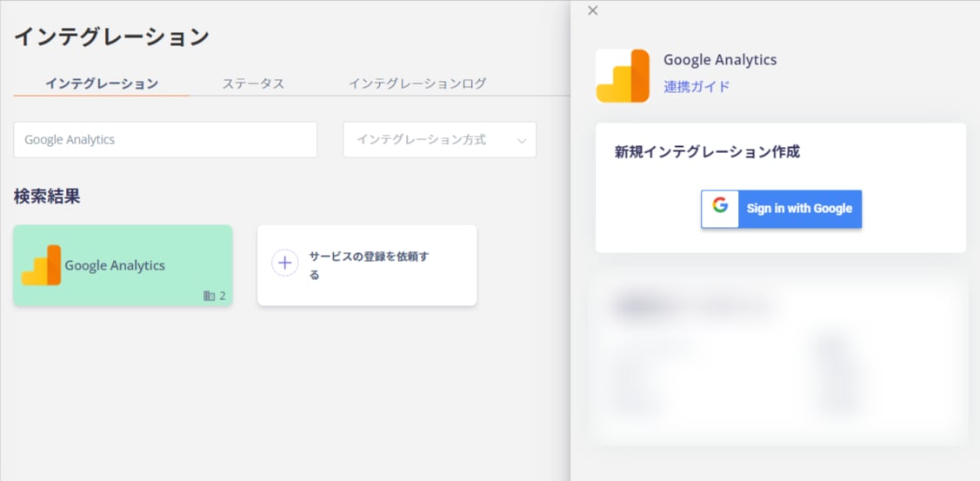Screen dimensions: 980x481
Task: Click the 新規インテグレーション作成 heading
Action: [x=707, y=152]
